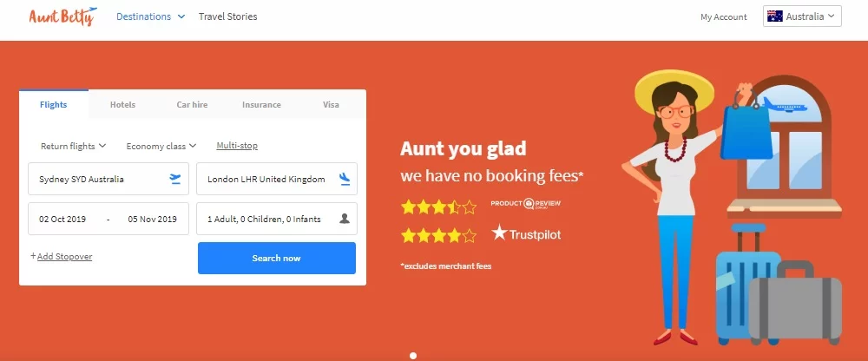Viewport: 868px width, 361px height.
Task: Click the Trustpilot star logo
Action: click(499, 233)
